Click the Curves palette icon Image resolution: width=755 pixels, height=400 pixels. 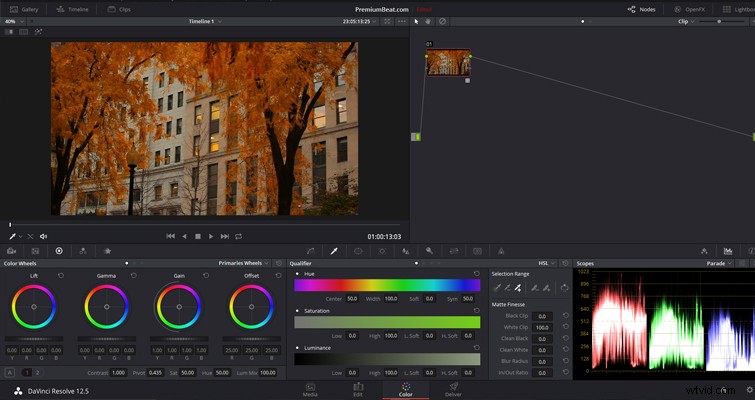[x=311, y=251]
